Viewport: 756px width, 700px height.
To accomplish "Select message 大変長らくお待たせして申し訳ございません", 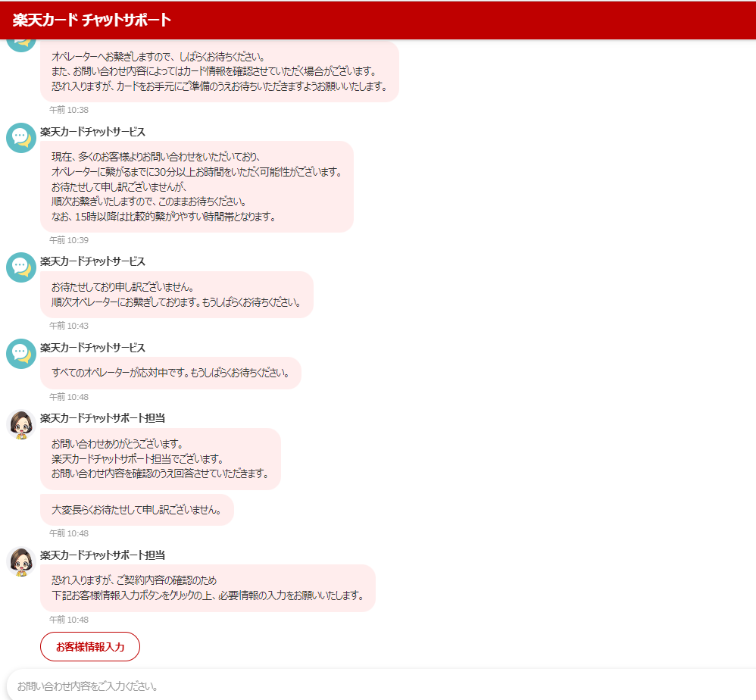I will (137, 510).
